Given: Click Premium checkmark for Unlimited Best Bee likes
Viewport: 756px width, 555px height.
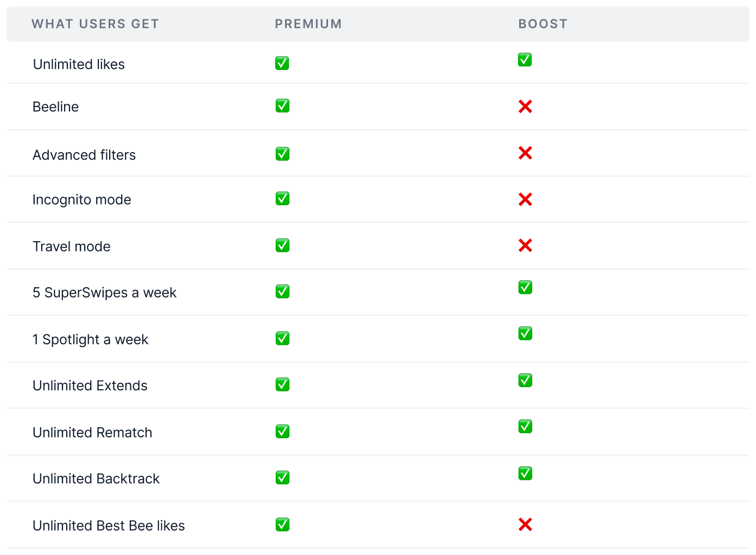Looking at the screenshot, I should point(282,525).
